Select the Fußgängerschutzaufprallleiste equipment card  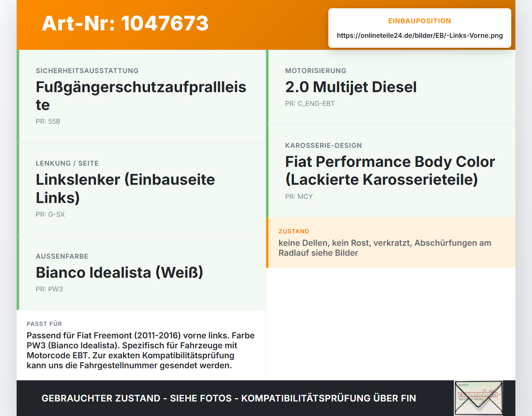141,96
